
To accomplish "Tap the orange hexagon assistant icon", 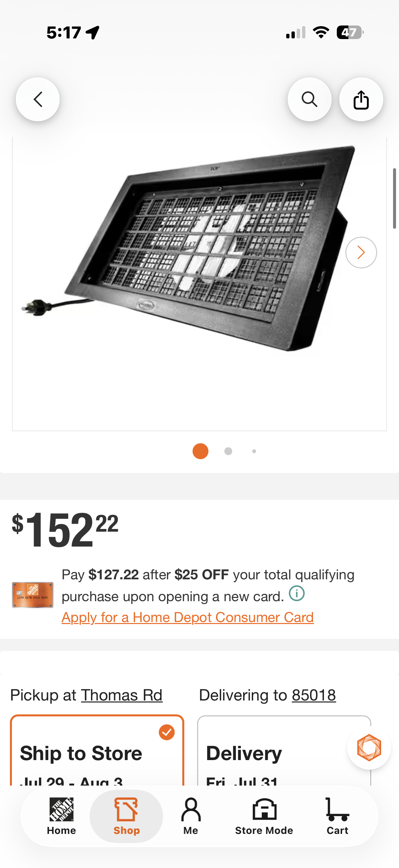I will [369, 748].
